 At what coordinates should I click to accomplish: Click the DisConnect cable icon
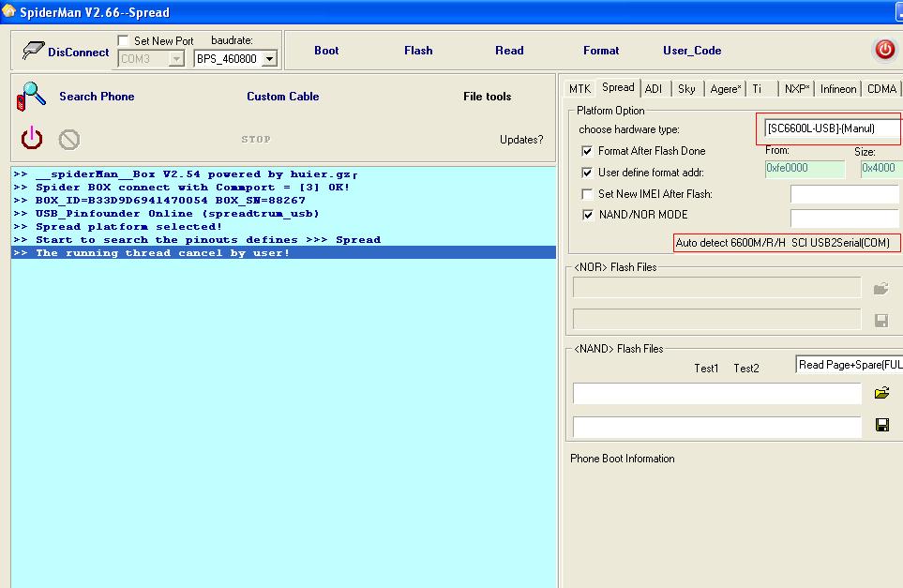pos(33,51)
